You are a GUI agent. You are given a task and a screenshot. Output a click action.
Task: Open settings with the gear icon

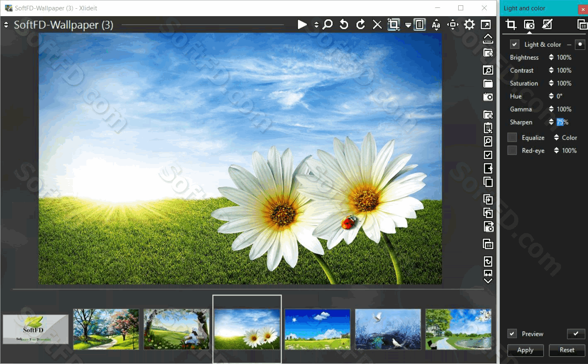point(469,25)
